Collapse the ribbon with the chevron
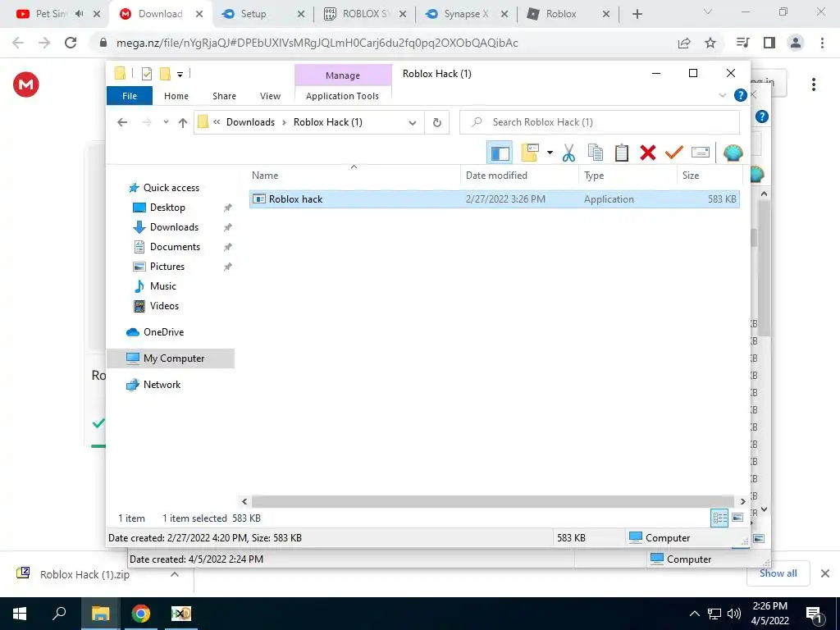840x630 pixels. [722, 95]
